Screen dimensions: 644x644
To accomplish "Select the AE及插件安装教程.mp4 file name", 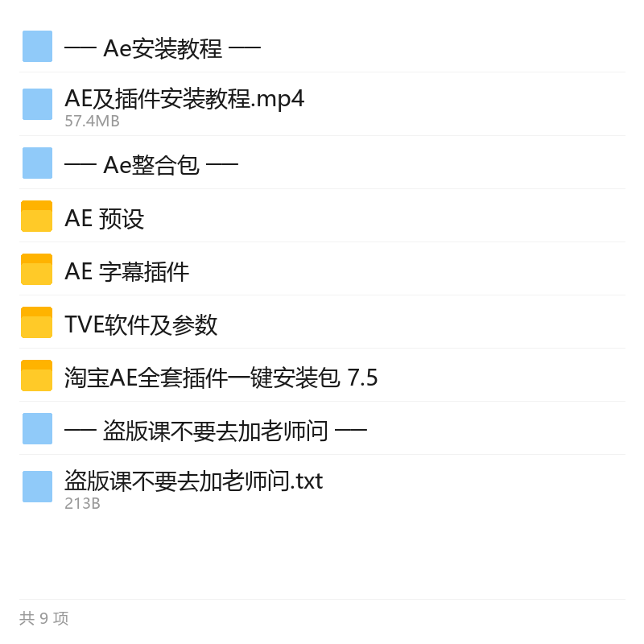I will [x=184, y=99].
